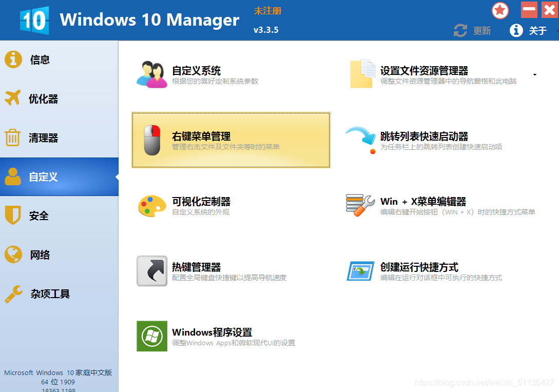This screenshot has height=392, width=559.
Task: Click the 跳转列表快速启动器 blue arrow icon
Action: 361,140
